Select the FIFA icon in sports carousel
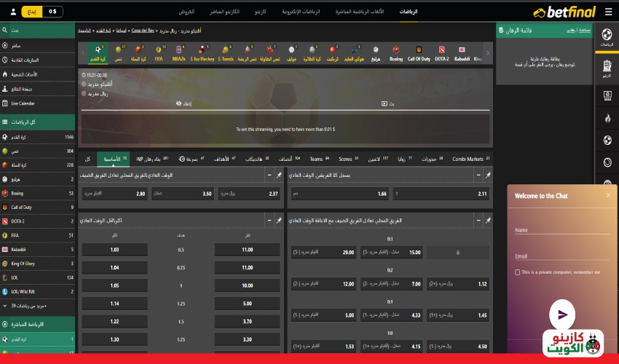This screenshot has height=364, width=619. (x=159, y=53)
